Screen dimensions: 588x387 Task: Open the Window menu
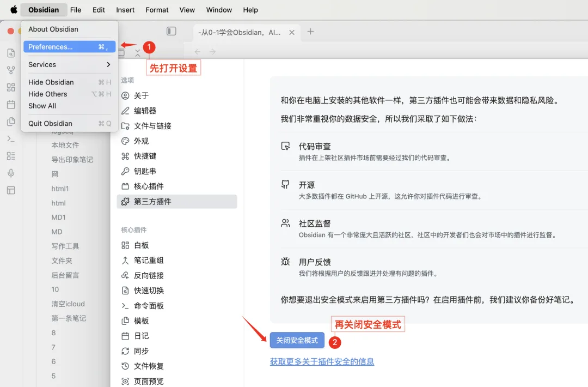point(219,10)
